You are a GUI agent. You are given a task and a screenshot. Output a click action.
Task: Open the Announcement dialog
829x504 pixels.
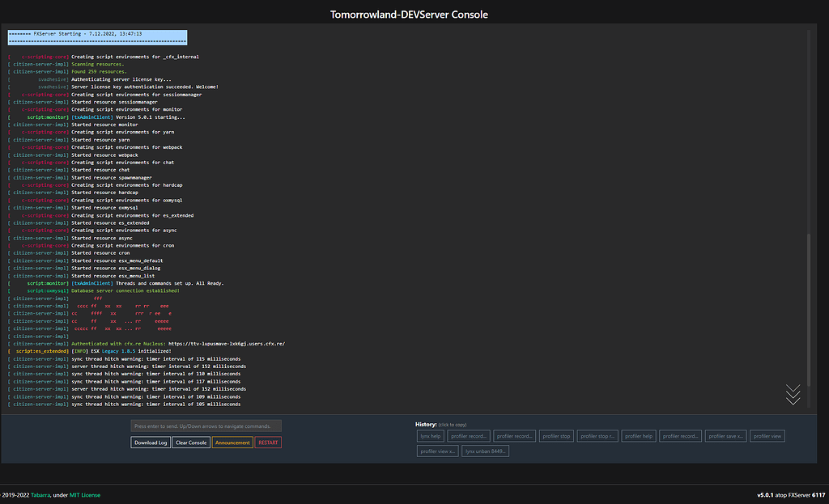232,443
